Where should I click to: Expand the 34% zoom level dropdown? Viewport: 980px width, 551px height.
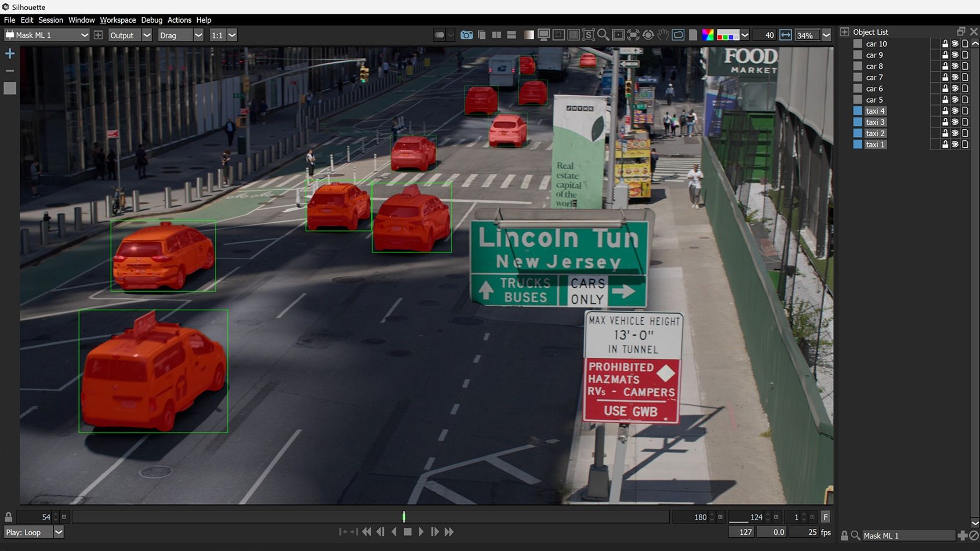[826, 35]
